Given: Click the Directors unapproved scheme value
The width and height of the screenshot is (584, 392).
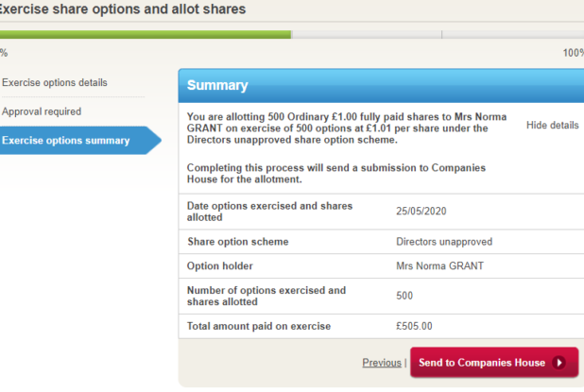Looking at the screenshot, I should pyautogui.click(x=444, y=242).
